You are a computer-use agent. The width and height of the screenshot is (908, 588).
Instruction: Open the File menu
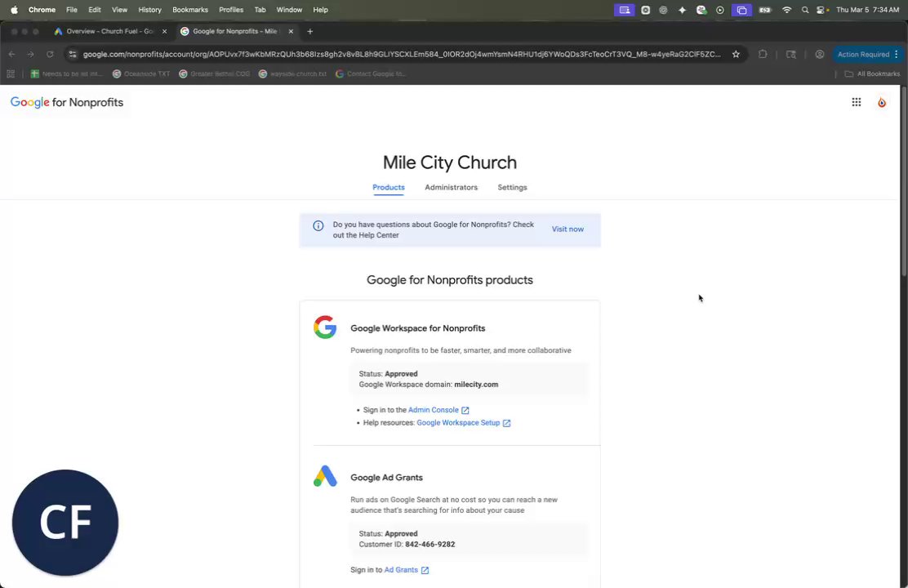[71, 10]
